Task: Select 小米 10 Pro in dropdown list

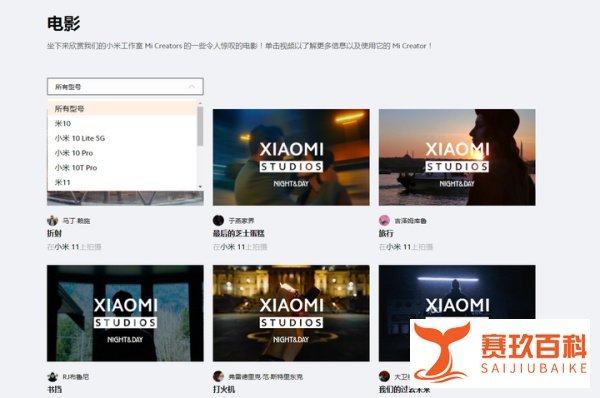Action: [122, 153]
